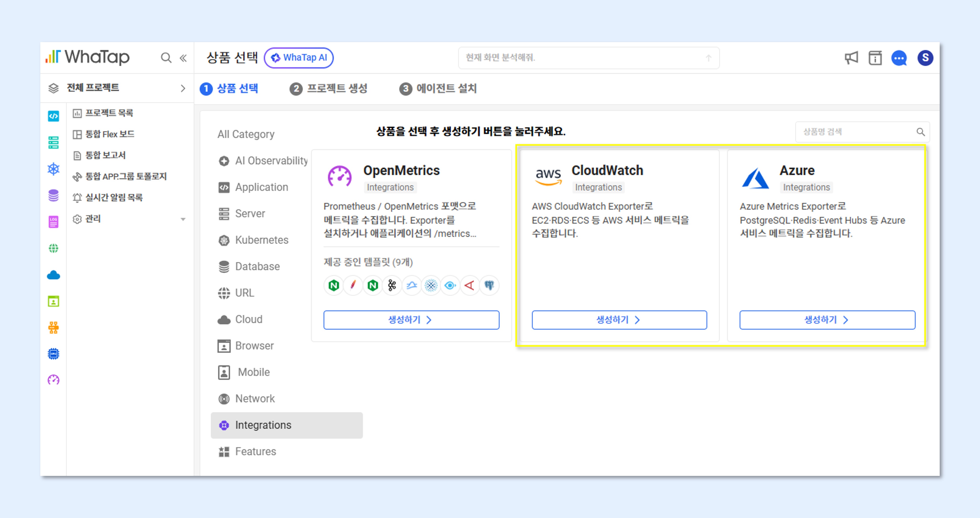Click the CloudWatch card title
The height and width of the screenshot is (518, 980).
[x=607, y=170]
